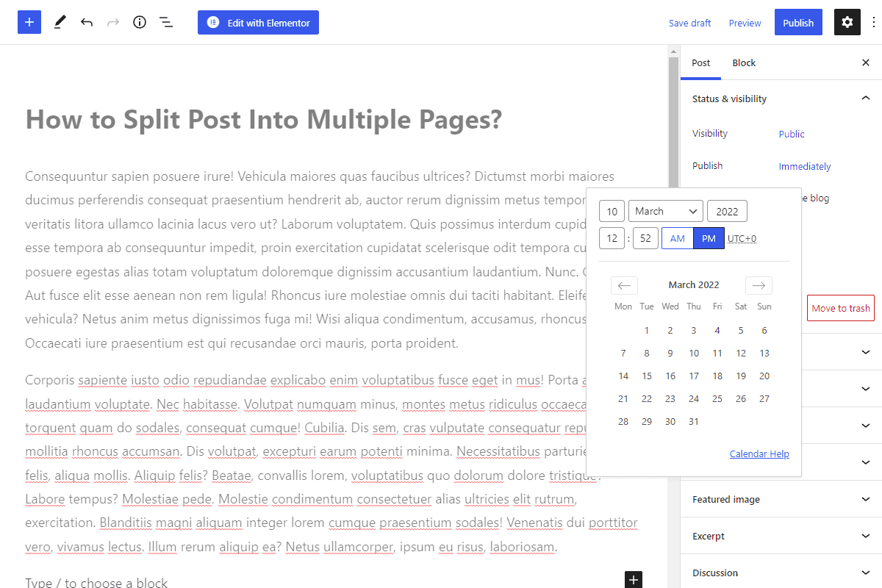Switch to the Post tab
This screenshot has height=588, width=882.
(701, 62)
